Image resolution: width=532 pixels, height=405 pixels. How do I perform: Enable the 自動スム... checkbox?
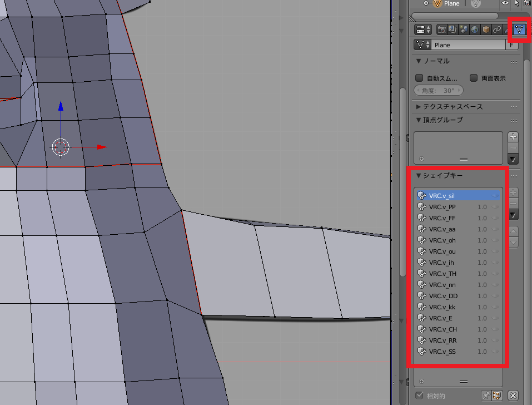pos(419,78)
